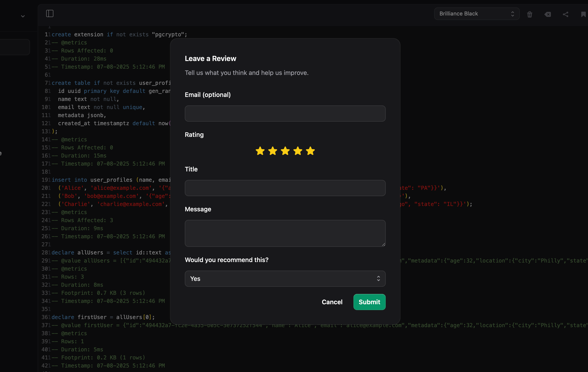Click the backspace clear icon
The width and height of the screenshot is (588, 372).
click(x=548, y=14)
